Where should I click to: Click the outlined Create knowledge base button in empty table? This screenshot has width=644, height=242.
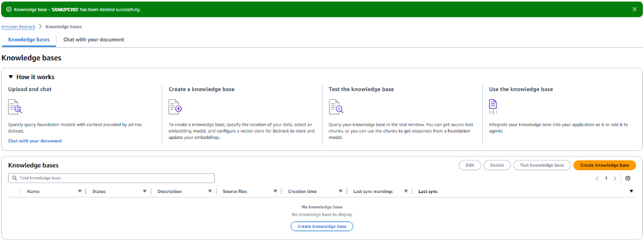pos(322,227)
